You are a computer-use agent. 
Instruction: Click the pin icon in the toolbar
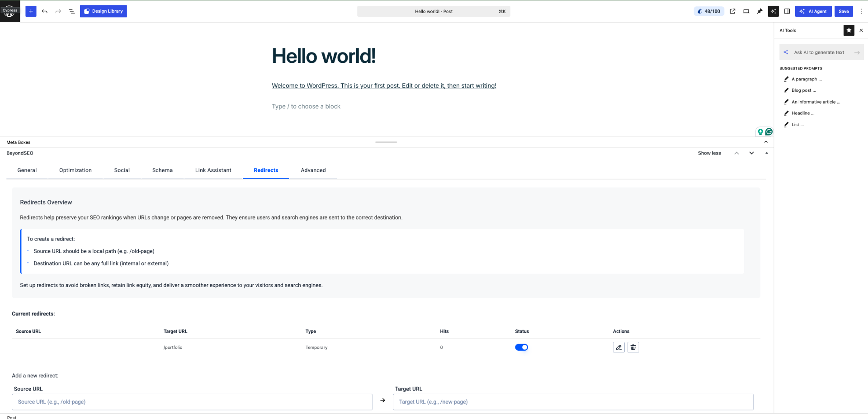(759, 11)
